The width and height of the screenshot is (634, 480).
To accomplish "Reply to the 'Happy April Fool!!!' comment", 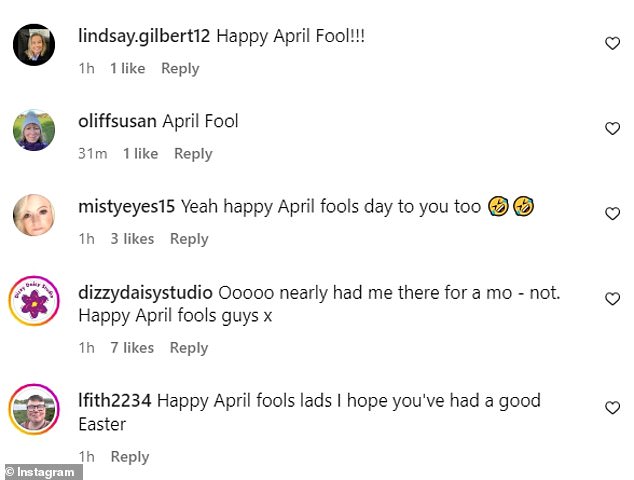I will coord(180,68).
